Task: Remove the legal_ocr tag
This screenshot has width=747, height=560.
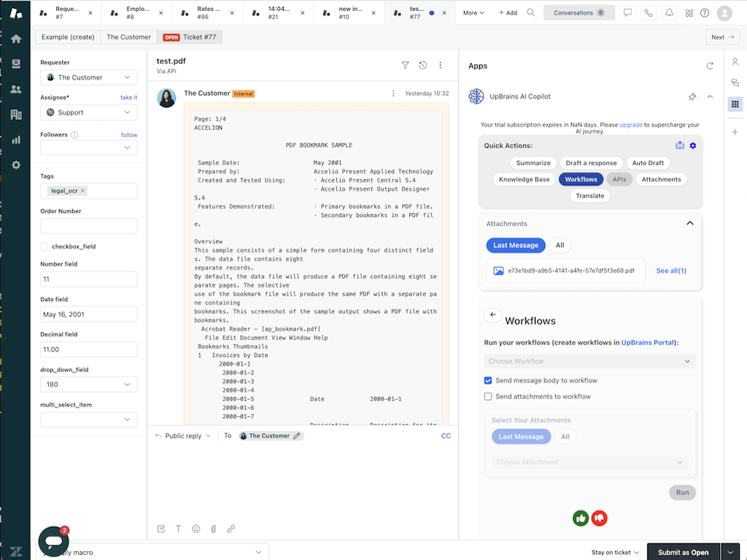Action: pyautogui.click(x=82, y=191)
